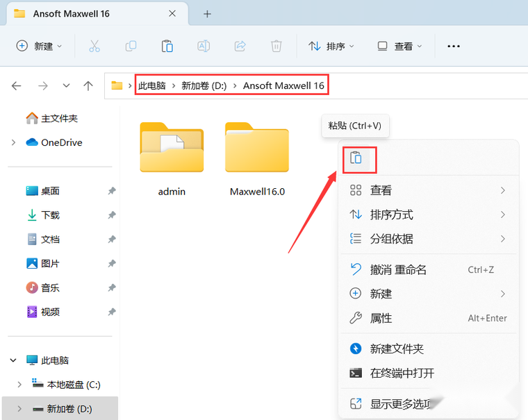Screen dimensions: 528x420
Task: Unpin 视频 using its pin icon
Action: click(x=112, y=312)
